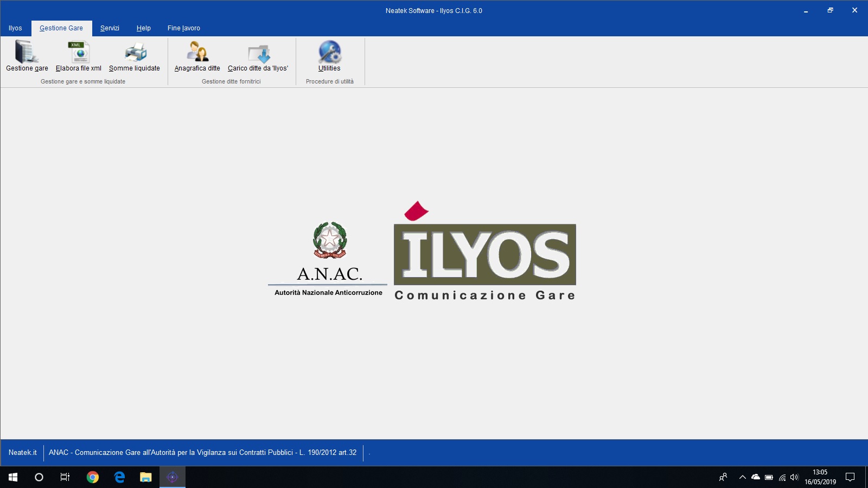This screenshot has height=488, width=868.
Task: Click the Gestione gare e somme liquidate label
Action: (83, 81)
